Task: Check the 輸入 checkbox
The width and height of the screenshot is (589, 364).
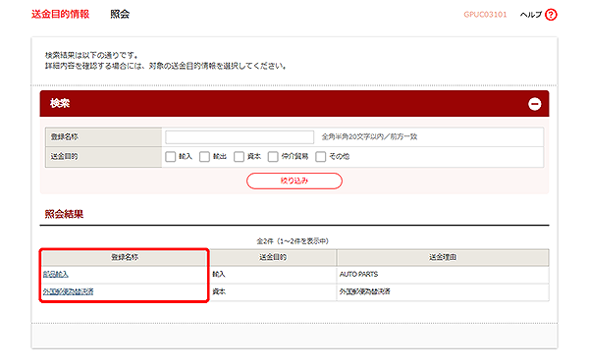Action: coord(170,156)
